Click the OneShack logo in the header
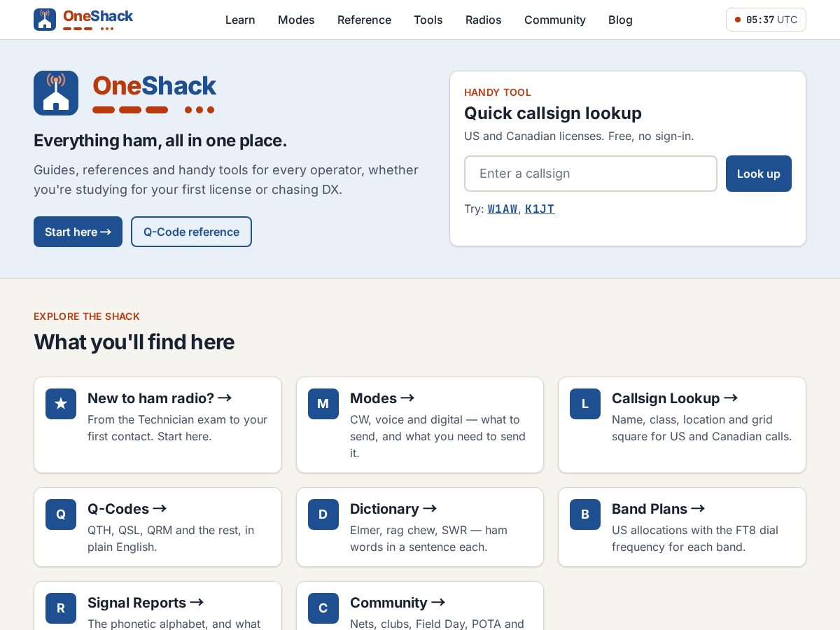 (x=83, y=20)
